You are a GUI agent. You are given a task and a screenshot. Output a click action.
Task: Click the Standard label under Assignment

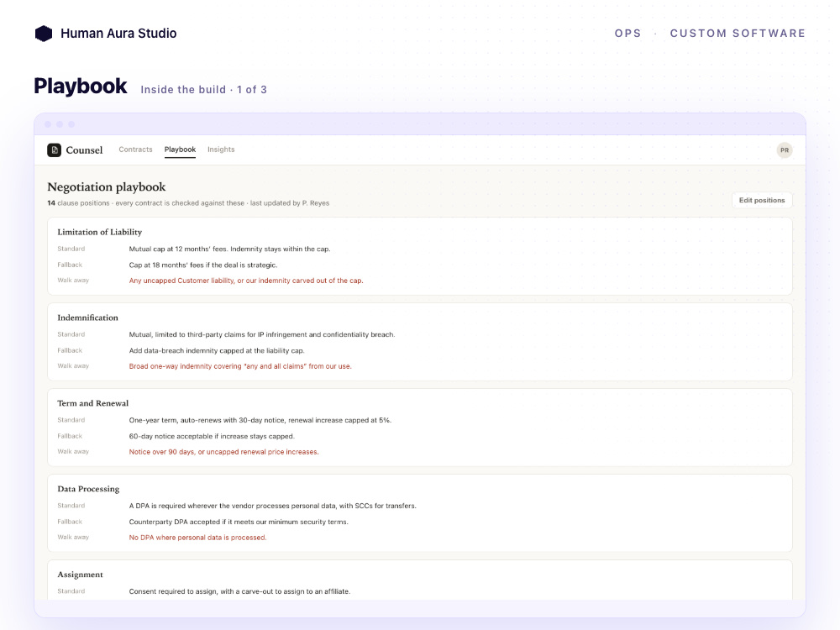click(x=71, y=591)
